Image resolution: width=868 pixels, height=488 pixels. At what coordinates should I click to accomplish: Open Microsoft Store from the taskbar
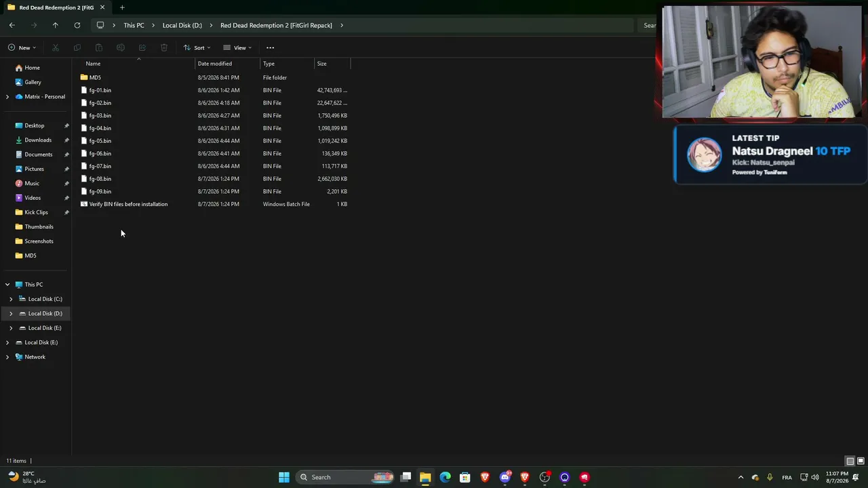point(465,477)
